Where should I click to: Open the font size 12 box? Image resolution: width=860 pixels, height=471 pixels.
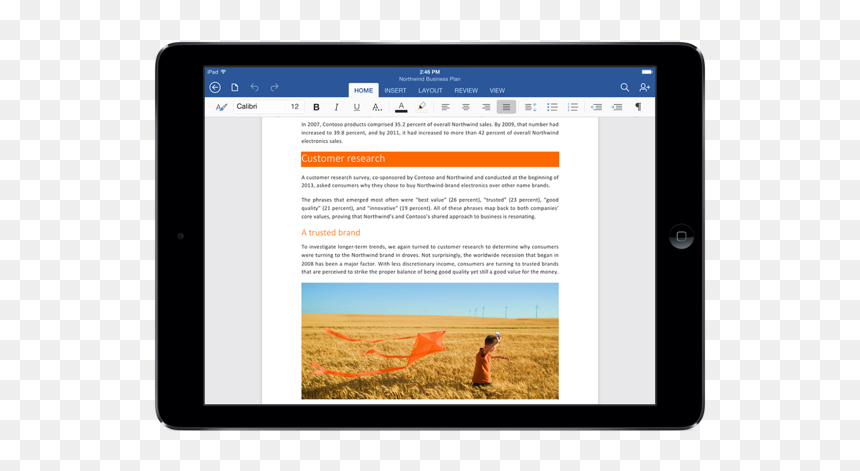[x=295, y=106]
